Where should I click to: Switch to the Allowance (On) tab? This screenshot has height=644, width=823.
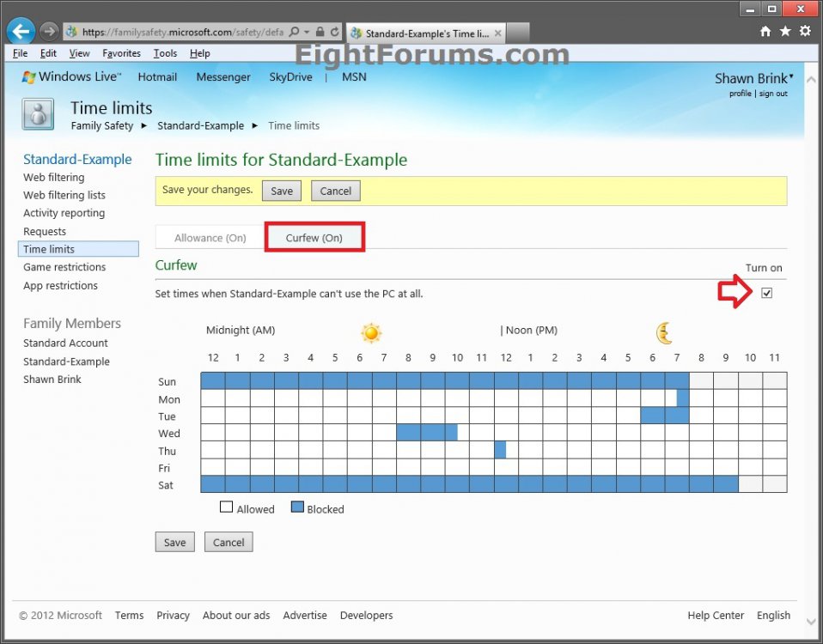[x=210, y=238]
